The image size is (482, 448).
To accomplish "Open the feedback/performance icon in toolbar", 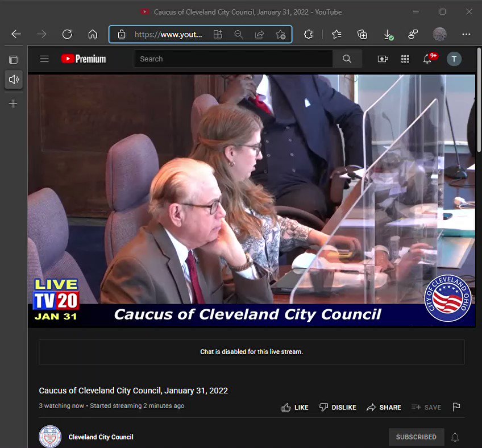I will tap(413, 34).
